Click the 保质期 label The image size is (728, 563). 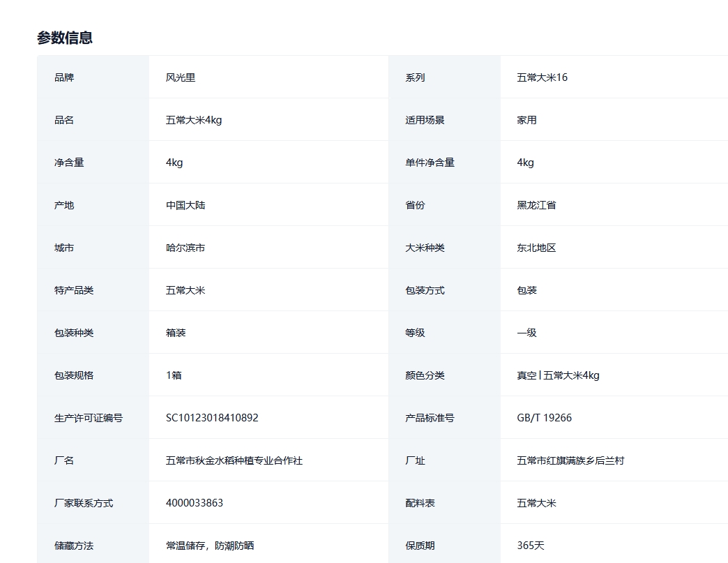tap(420, 546)
